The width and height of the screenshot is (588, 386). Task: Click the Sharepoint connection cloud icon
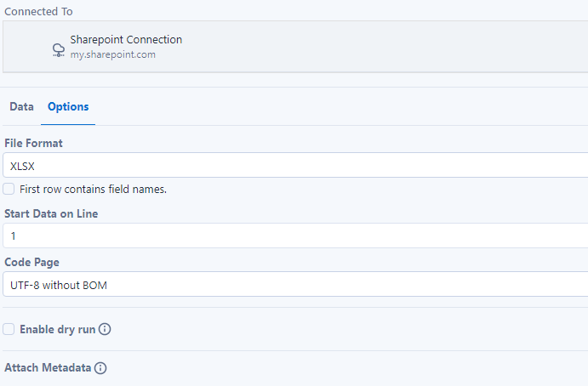pos(59,49)
